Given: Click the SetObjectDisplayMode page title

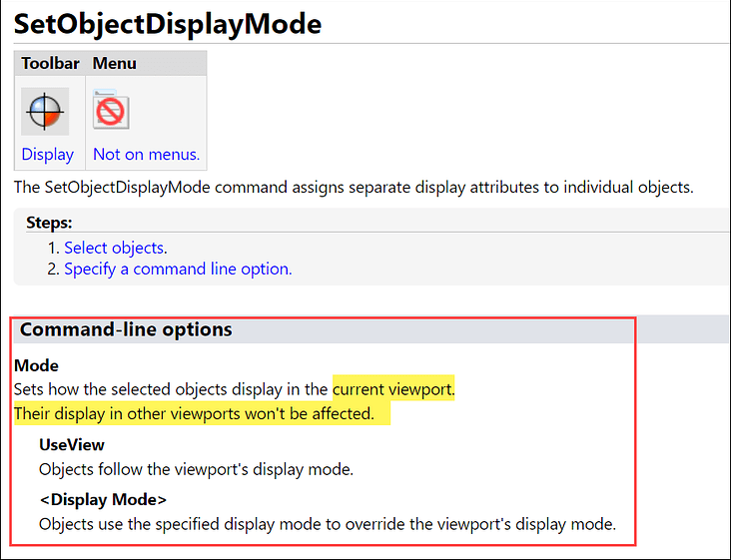Looking at the screenshot, I should point(168,24).
